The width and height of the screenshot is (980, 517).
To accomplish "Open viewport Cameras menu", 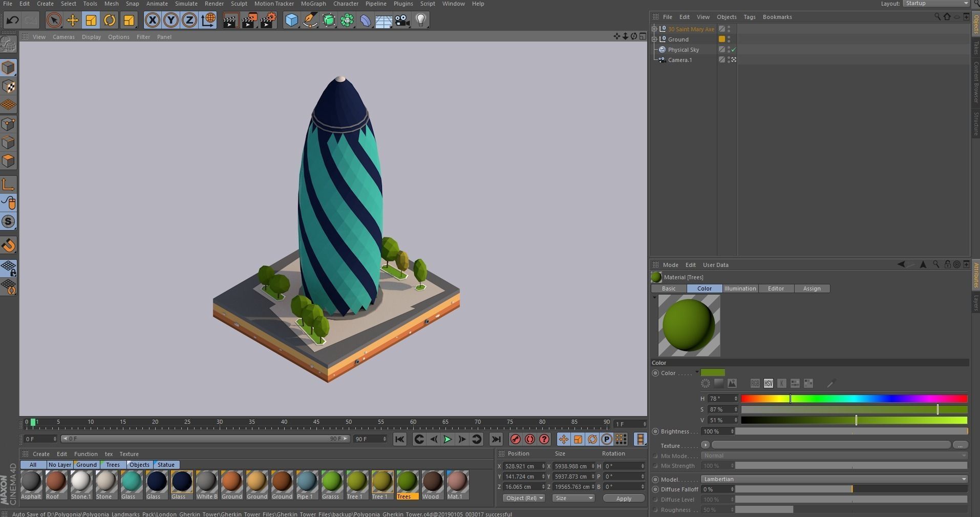I will (63, 37).
